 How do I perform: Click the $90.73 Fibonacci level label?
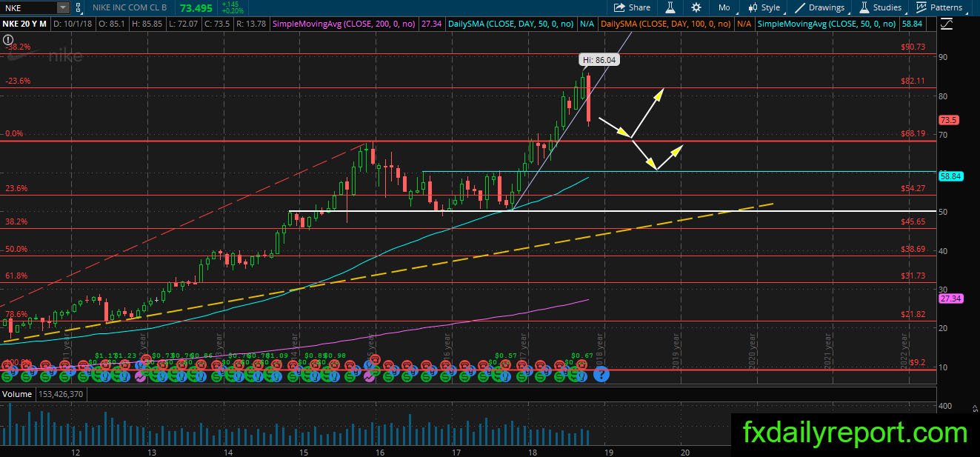(x=913, y=47)
